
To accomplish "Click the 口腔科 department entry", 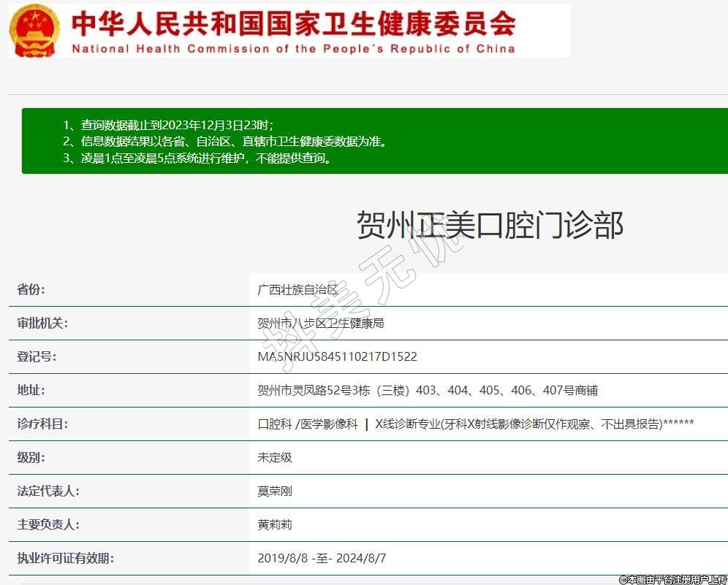I will [275, 424].
